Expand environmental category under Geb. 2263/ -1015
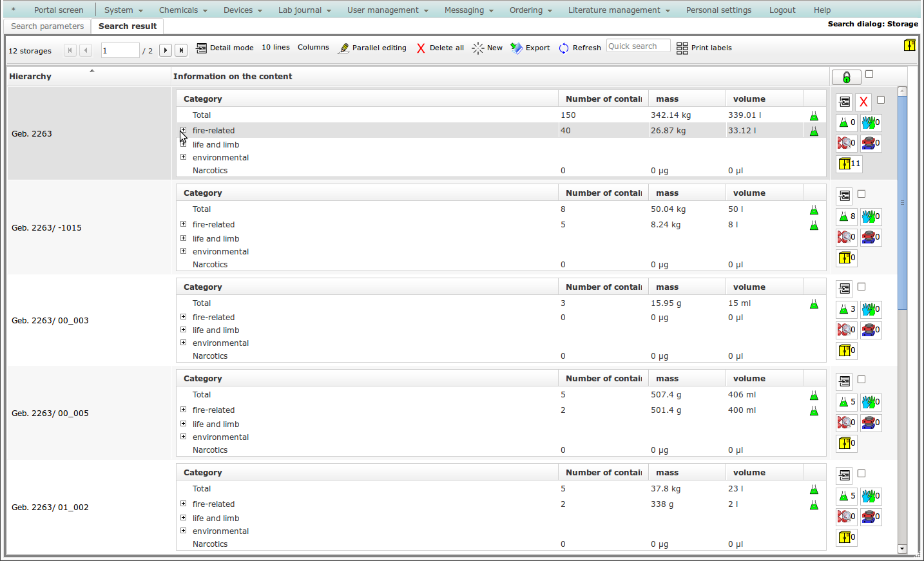Screen dimensions: 924x561 (184, 251)
